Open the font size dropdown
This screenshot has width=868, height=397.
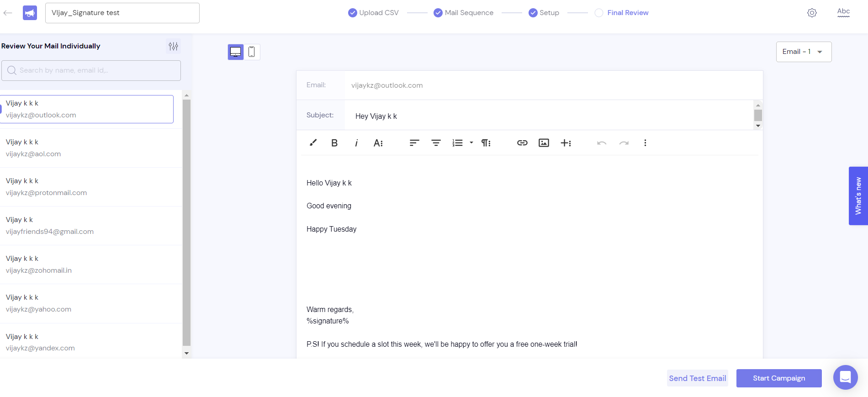point(378,143)
